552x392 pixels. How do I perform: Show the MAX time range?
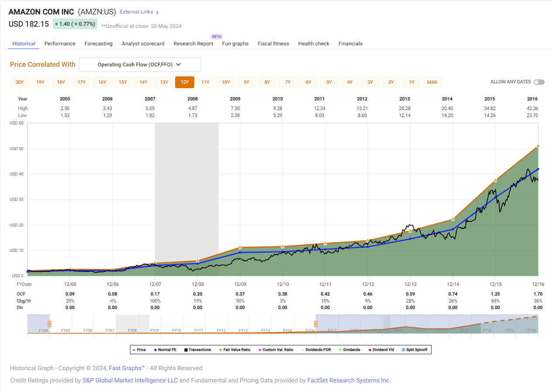click(x=432, y=82)
